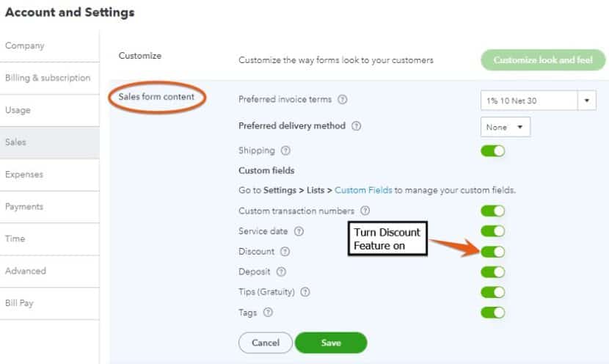Switch to the Expenses settings tab
Image resolution: width=609 pixels, height=364 pixels.
[x=24, y=175]
